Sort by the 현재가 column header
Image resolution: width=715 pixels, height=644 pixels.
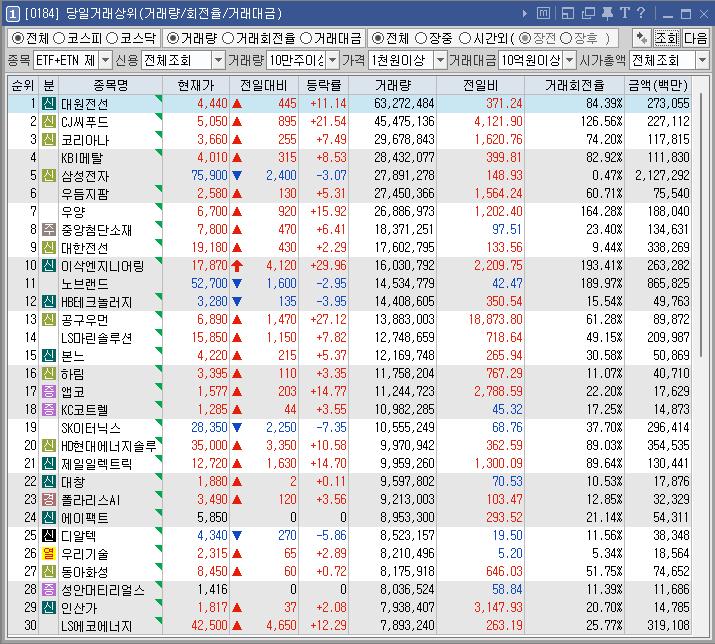[196, 85]
